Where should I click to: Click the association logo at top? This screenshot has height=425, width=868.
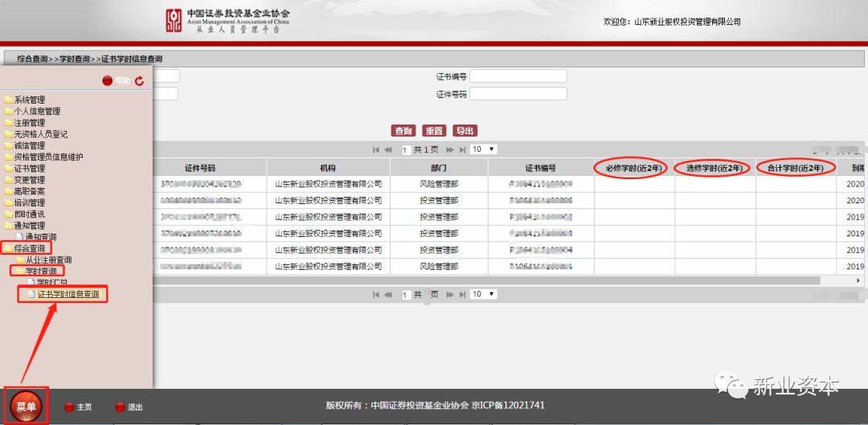(x=227, y=20)
